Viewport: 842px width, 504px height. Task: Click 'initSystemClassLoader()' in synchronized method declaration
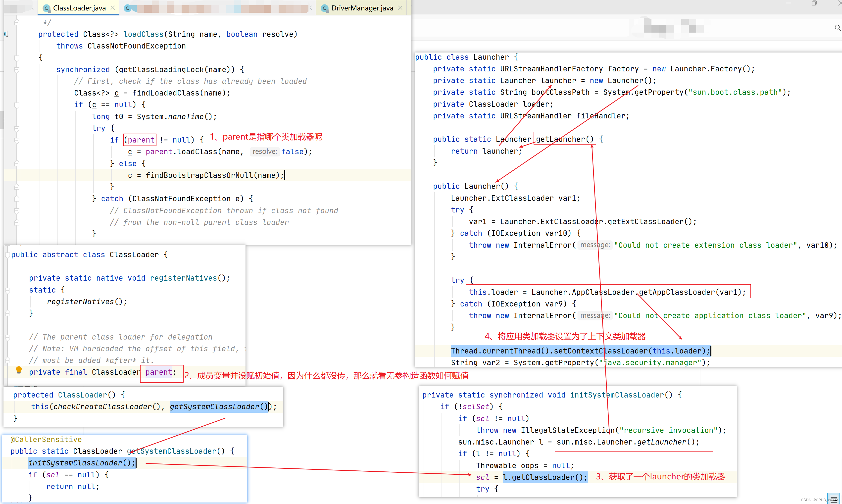coord(621,395)
